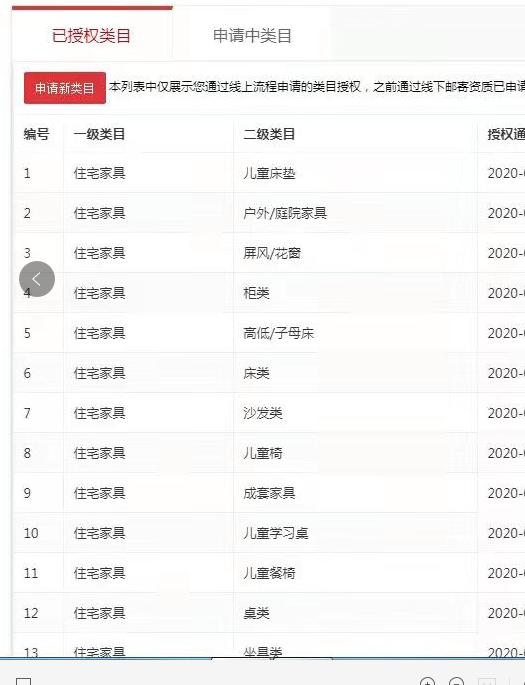Click row number 6 in 编号 column

(27, 373)
